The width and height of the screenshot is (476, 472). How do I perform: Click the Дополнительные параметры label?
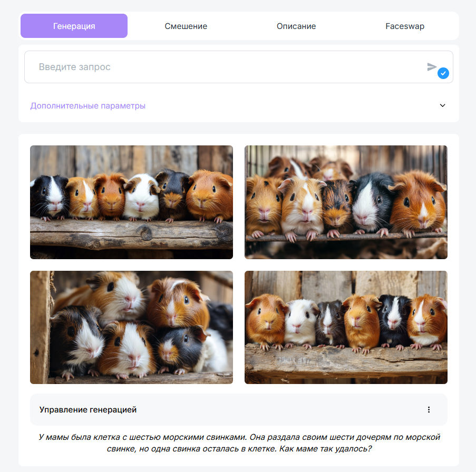tap(88, 105)
